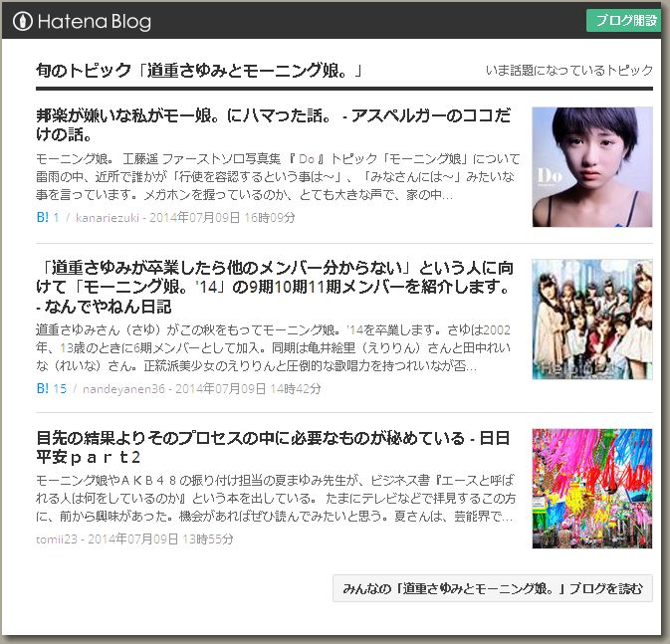
Task: Open article 目先の結果よりそのプロセスの中に必要なもの
Action: coord(273,448)
